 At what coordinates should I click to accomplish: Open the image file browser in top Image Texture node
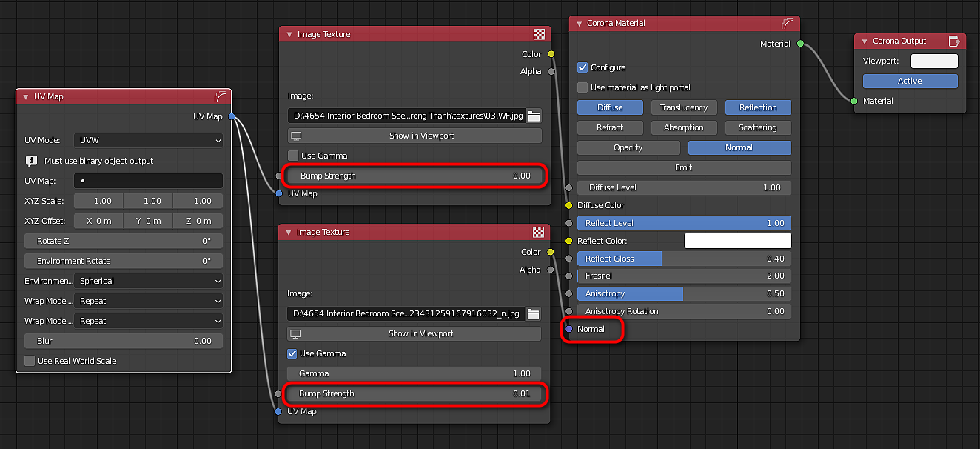tap(534, 116)
